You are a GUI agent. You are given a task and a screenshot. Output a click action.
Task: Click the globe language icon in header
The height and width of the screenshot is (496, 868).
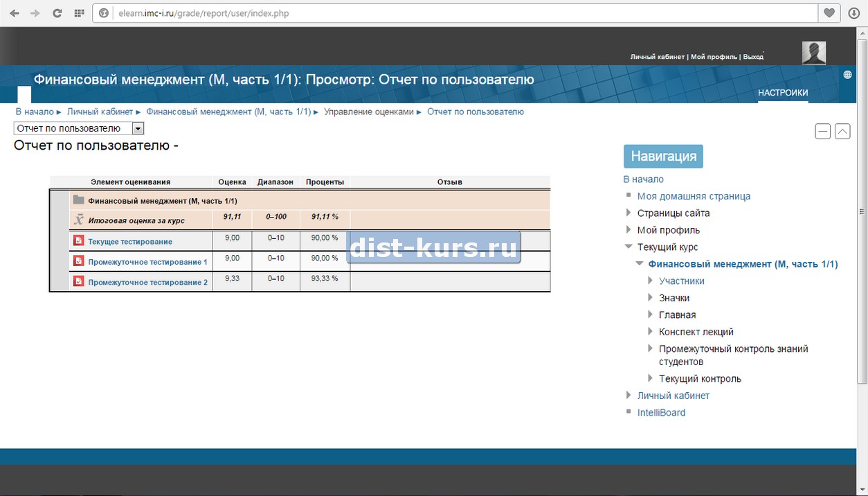point(847,75)
